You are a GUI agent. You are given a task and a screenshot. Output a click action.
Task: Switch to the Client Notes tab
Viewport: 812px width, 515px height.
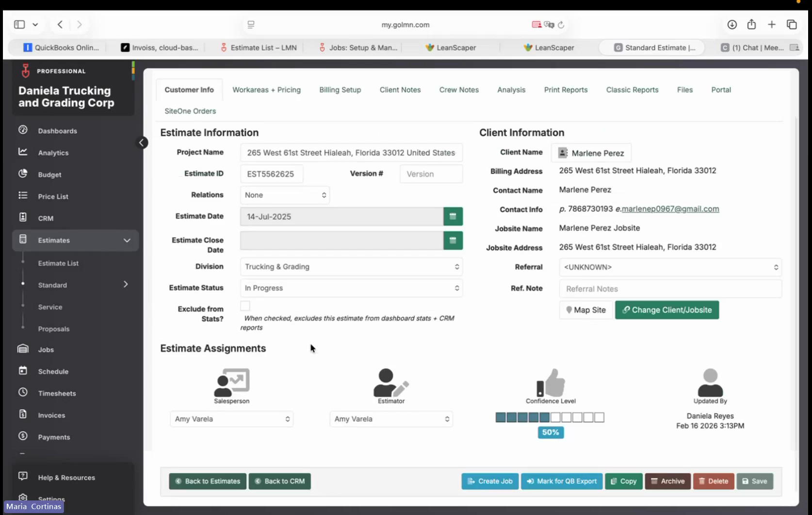point(400,90)
